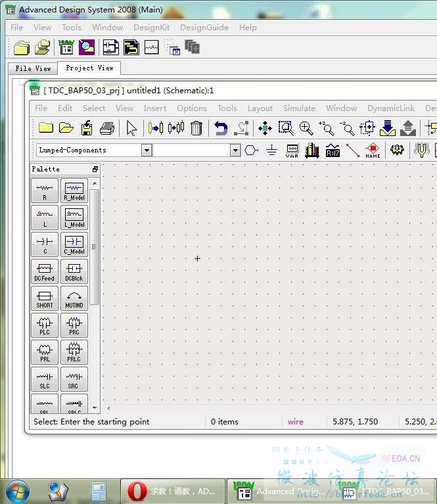This screenshot has height=504, width=437.
Task: Select the PRC parallel component
Action: (x=74, y=326)
